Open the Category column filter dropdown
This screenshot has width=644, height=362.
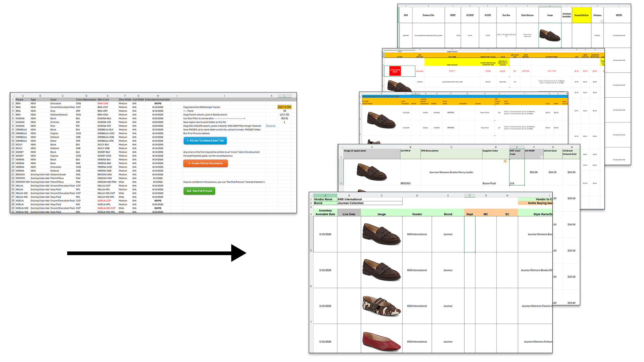point(602,21)
